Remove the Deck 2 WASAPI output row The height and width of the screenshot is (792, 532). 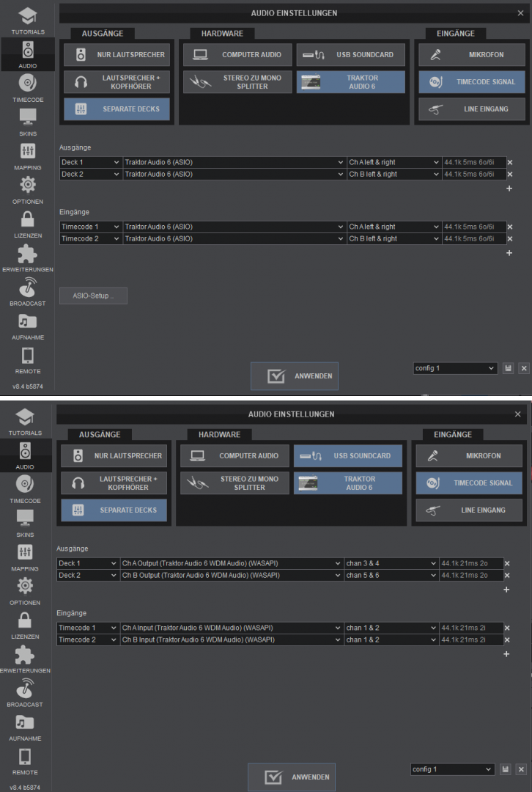tap(507, 576)
